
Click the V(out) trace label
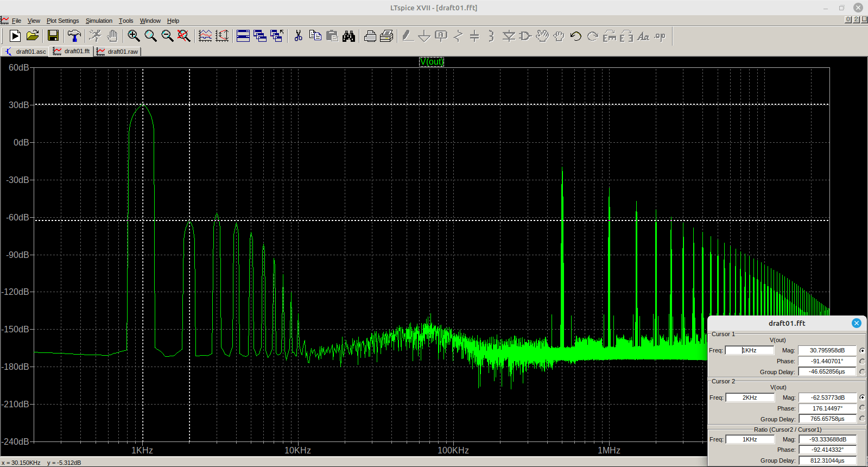click(432, 62)
